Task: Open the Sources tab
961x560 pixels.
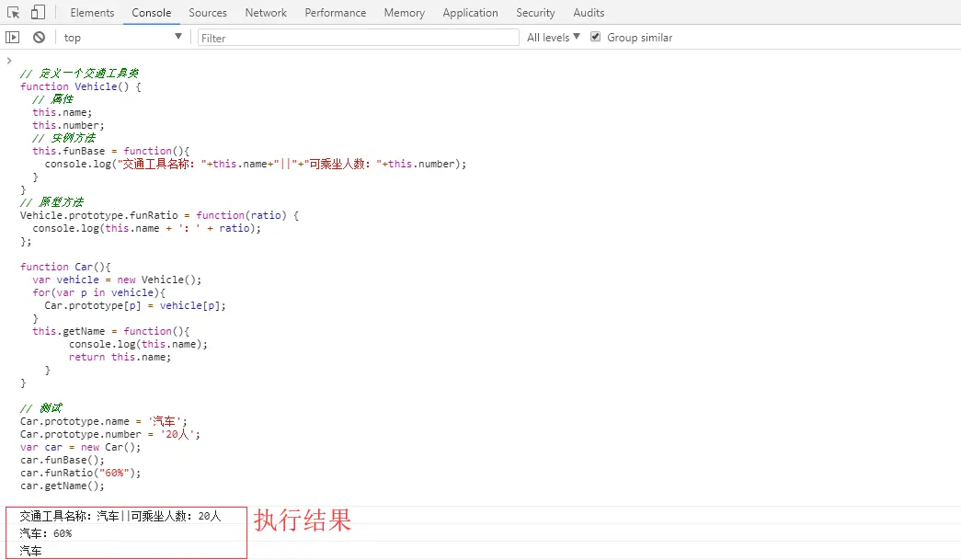Action: click(x=207, y=12)
